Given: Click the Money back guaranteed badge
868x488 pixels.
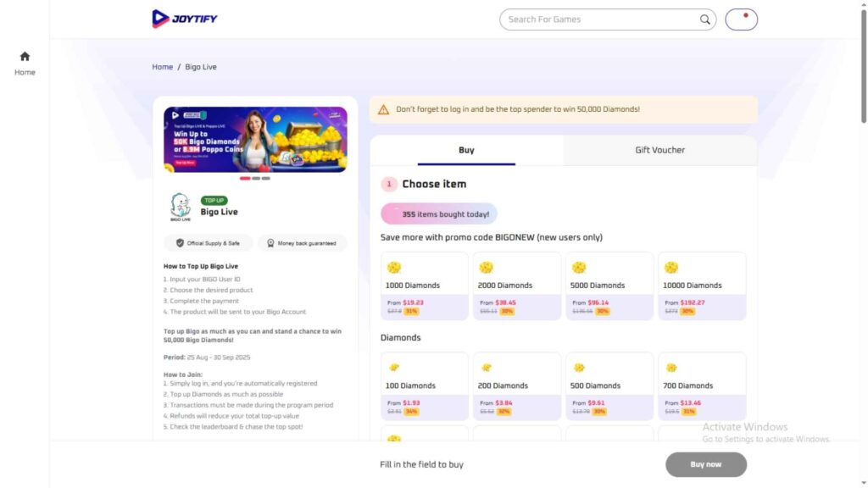Looking at the screenshot, I should (x=303, y=243).
